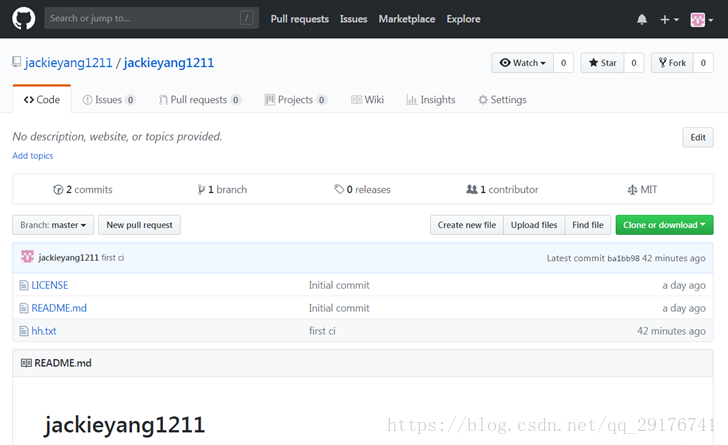Click the contributors people icon
The image size is (728, 445).
click(472, 189)
